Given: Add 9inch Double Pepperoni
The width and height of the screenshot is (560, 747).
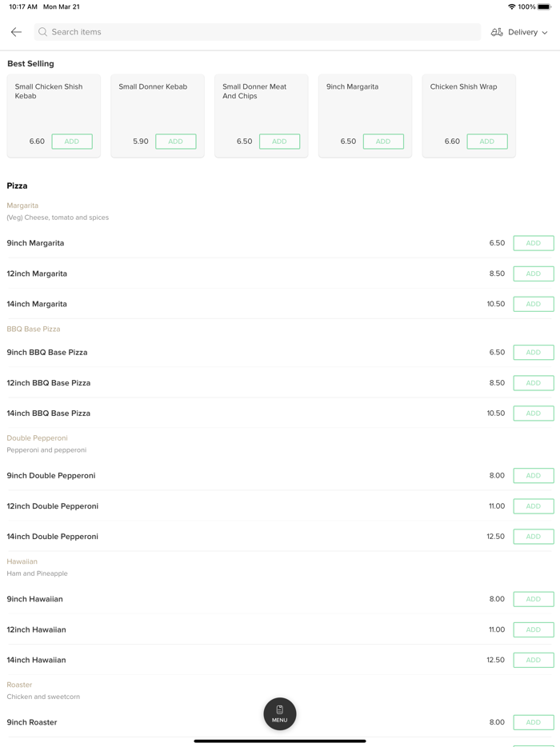Looking at the screenshot, I should [x=533, y=476].
